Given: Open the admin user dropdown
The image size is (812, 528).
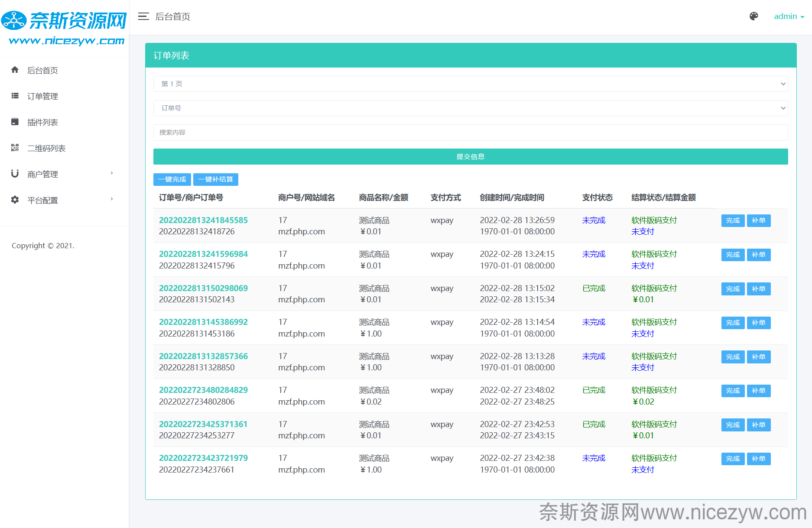Looking at the screenshot, I should coord(789,16).
